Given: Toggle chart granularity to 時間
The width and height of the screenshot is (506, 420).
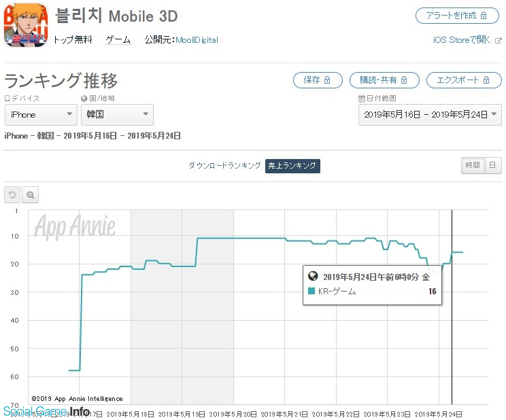Looking at the screenshot, I should pos(473,165).
